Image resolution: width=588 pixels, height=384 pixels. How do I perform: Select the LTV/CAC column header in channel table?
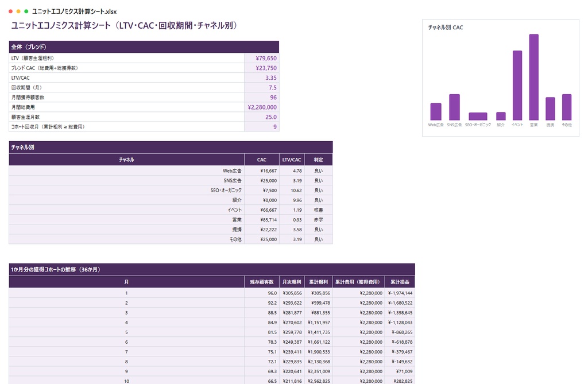[x=292, y=160]
